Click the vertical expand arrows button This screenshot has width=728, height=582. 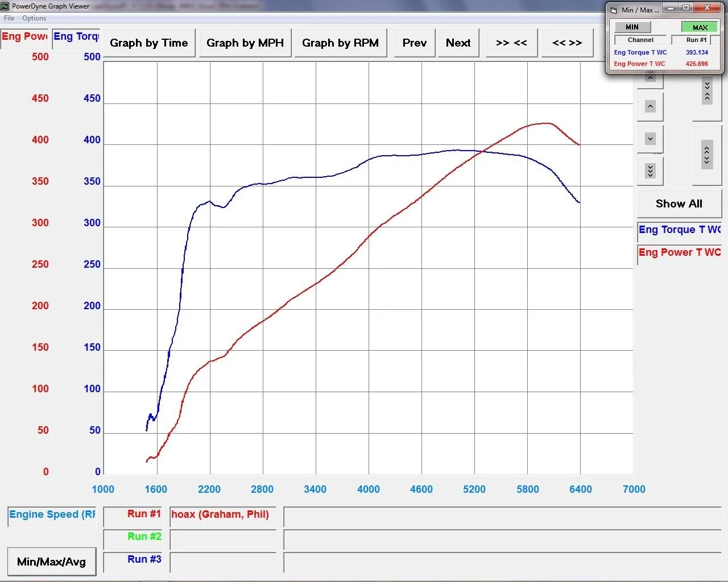click(x=707, y=155)
